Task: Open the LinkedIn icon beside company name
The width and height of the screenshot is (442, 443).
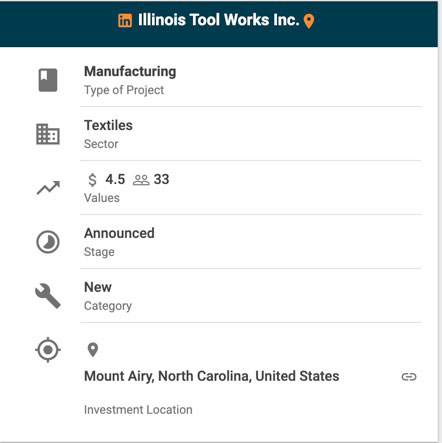Action: pos(125,21)
